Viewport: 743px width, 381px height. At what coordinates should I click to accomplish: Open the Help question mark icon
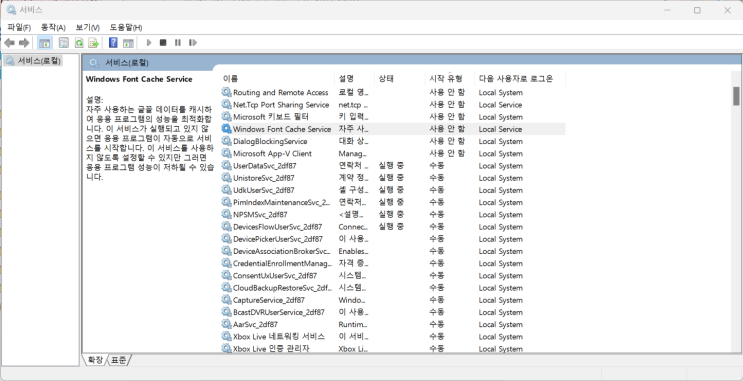pyautogui.click(x=113, y=43)
